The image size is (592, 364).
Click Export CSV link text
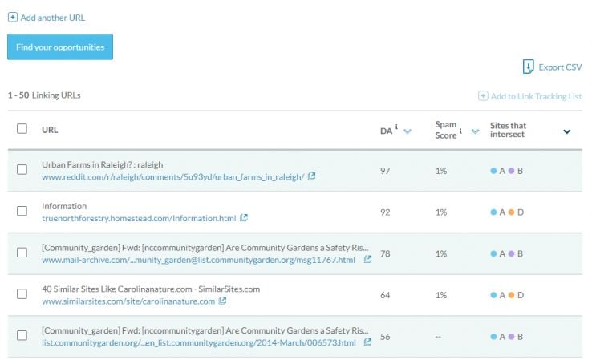point(560,67)
